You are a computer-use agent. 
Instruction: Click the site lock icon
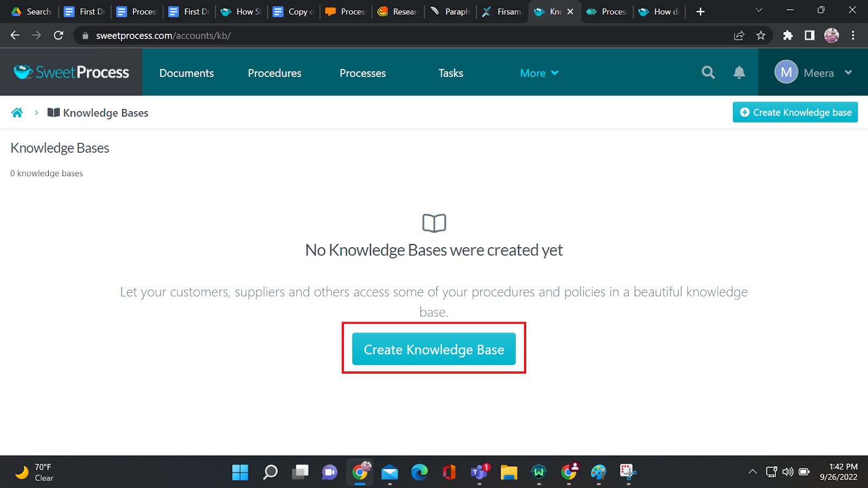coord(85,35)
